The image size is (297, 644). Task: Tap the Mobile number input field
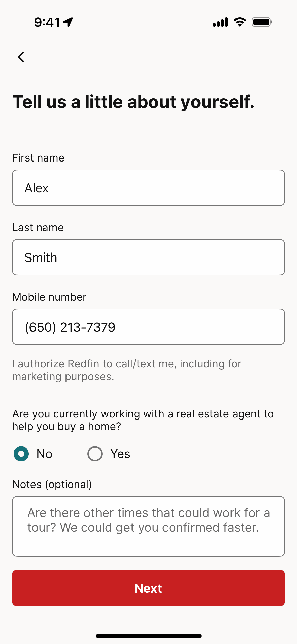point(148,327)
